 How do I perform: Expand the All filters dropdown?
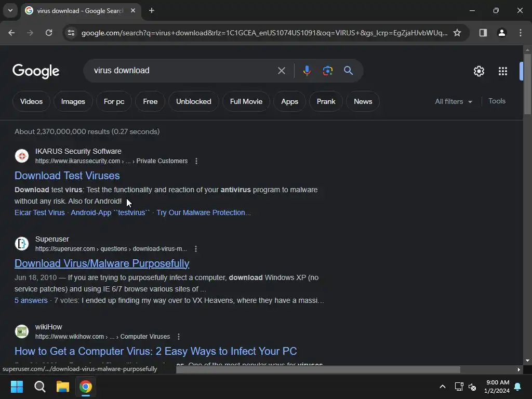(454, 101)
